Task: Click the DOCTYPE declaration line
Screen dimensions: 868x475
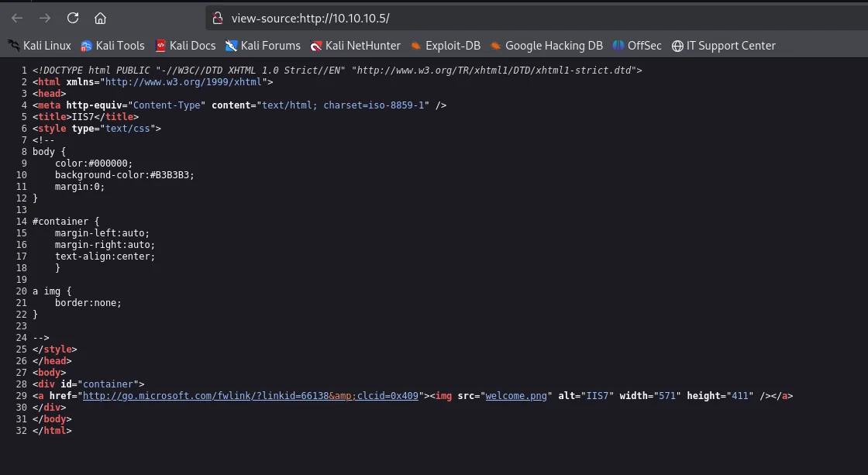Action: click(x=337, y=71)
